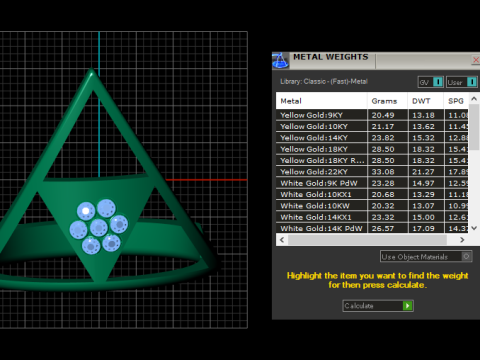Screen dimensions: 480x360
Task: Close the Metal Weights panel
Action: coord(476,60)
